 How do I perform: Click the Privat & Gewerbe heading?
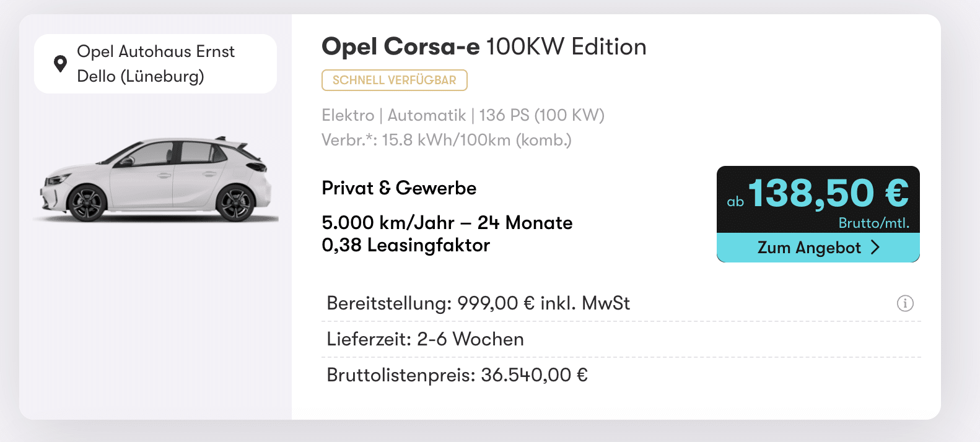[x=399, y=188]
